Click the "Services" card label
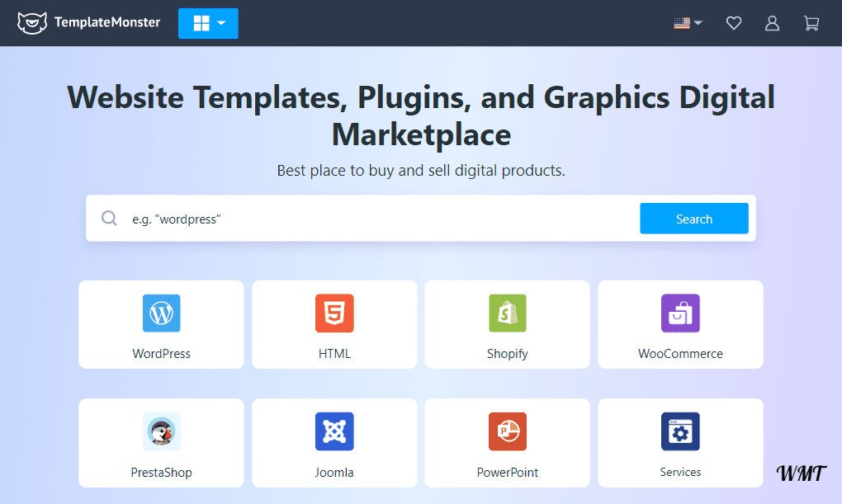The width and height of the screenshot is (842, 504). coord(680,472)
